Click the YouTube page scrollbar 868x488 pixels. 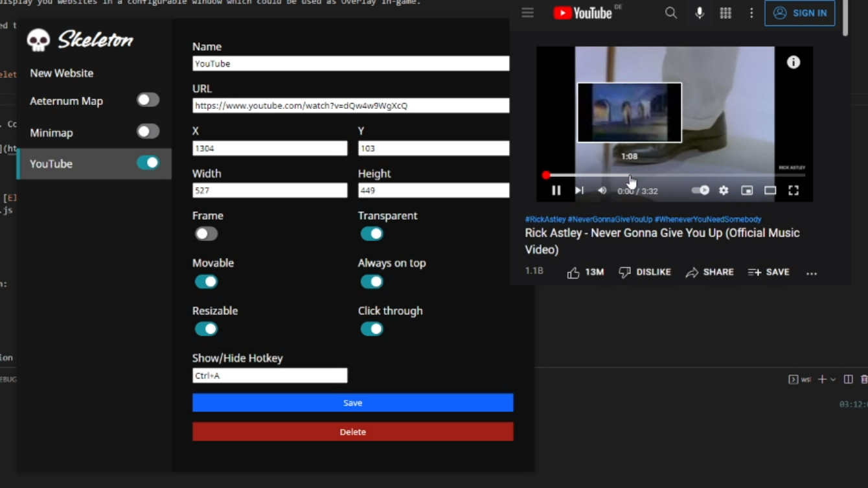(845, 17)
